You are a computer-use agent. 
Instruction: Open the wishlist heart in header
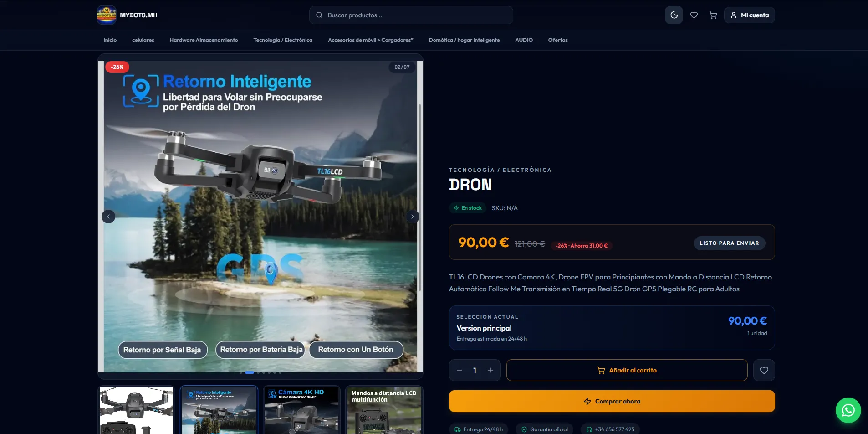tap(694, 15)
